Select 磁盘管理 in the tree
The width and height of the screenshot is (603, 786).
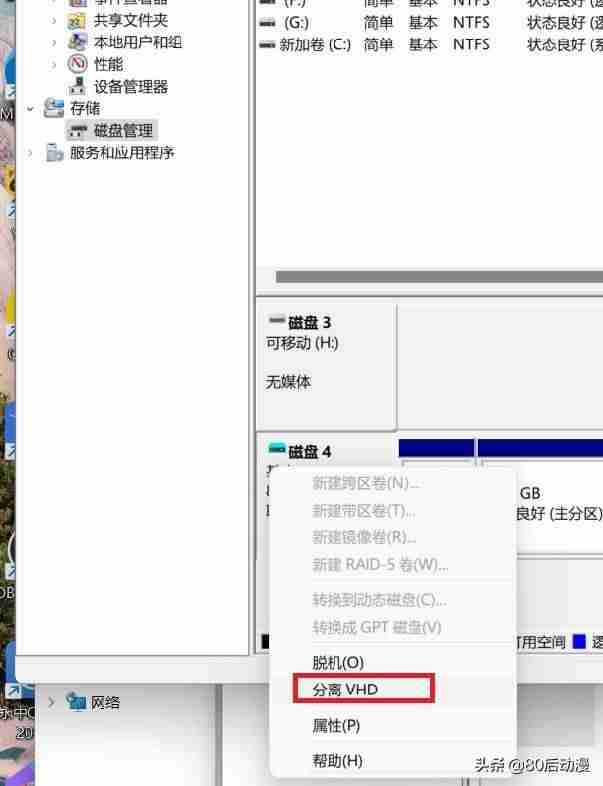[x=123, y=131]
